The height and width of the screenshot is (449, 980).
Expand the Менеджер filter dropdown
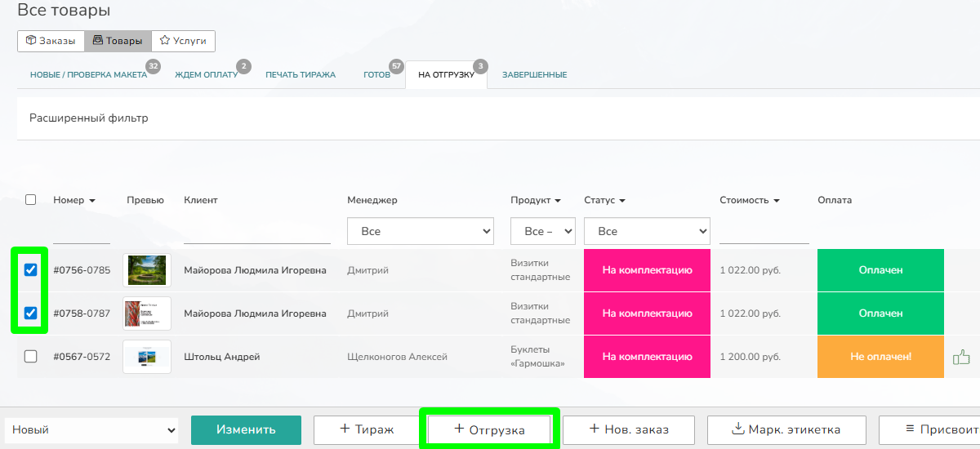[x=421, y=231]
